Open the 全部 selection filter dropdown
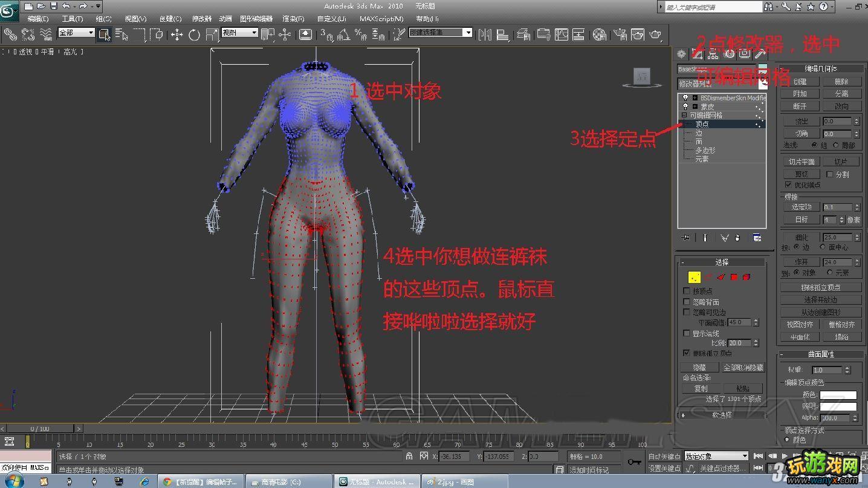Viewport: 868px width, 488px height. pyautogui.click(x=77, y=33)
